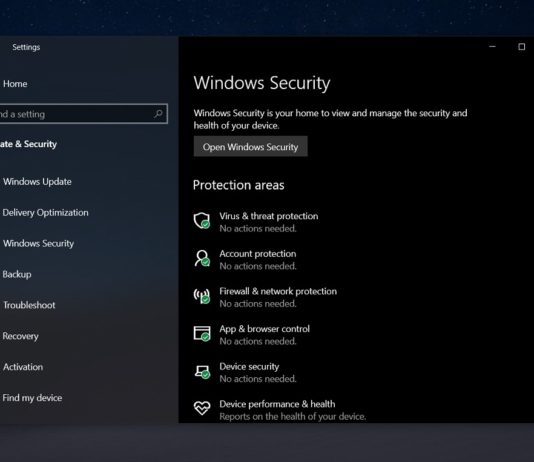Select Recovery in sidebar
Screen dimensions: 534x462
point(20,336)
